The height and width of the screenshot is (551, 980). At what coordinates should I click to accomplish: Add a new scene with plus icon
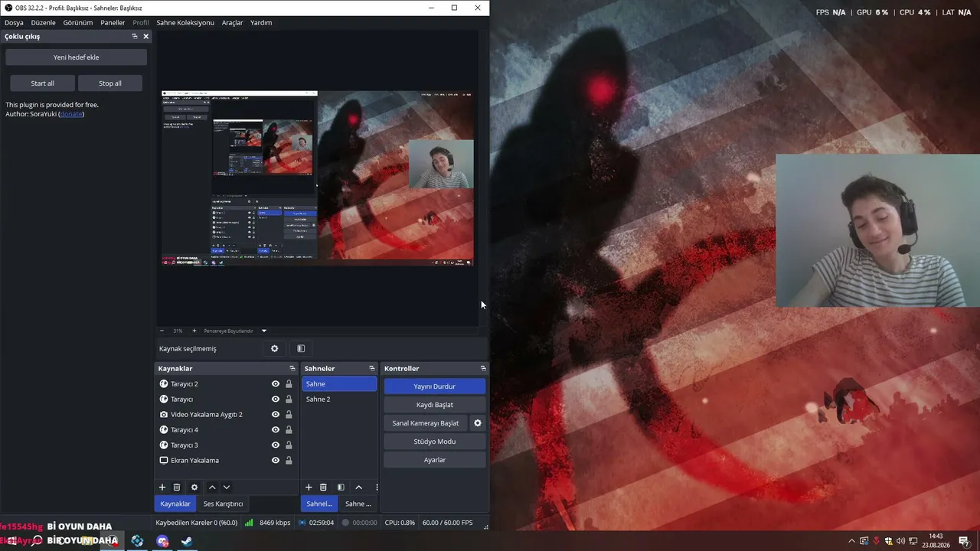pyautogui.click(x=309, y=487)
